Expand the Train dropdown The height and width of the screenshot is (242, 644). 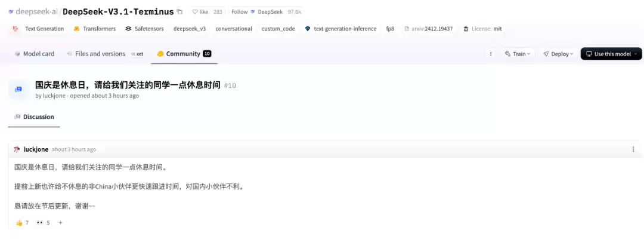(518, 54)
